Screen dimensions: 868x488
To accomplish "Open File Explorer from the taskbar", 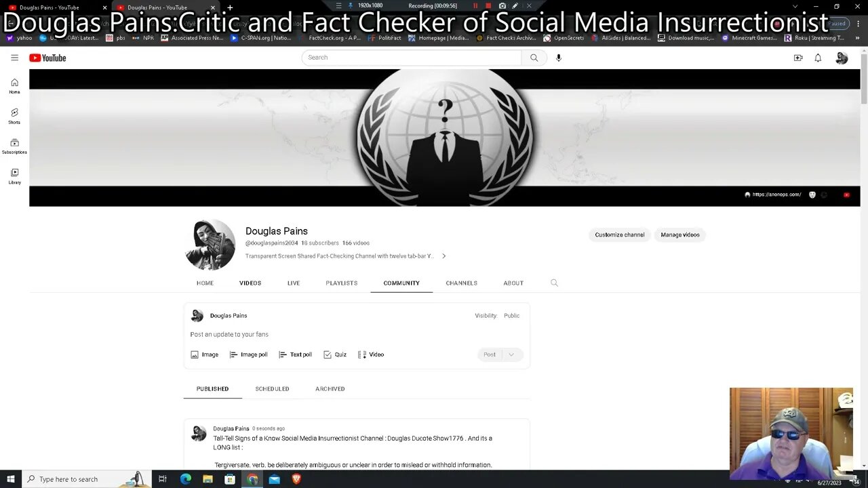I will point(208,479).
